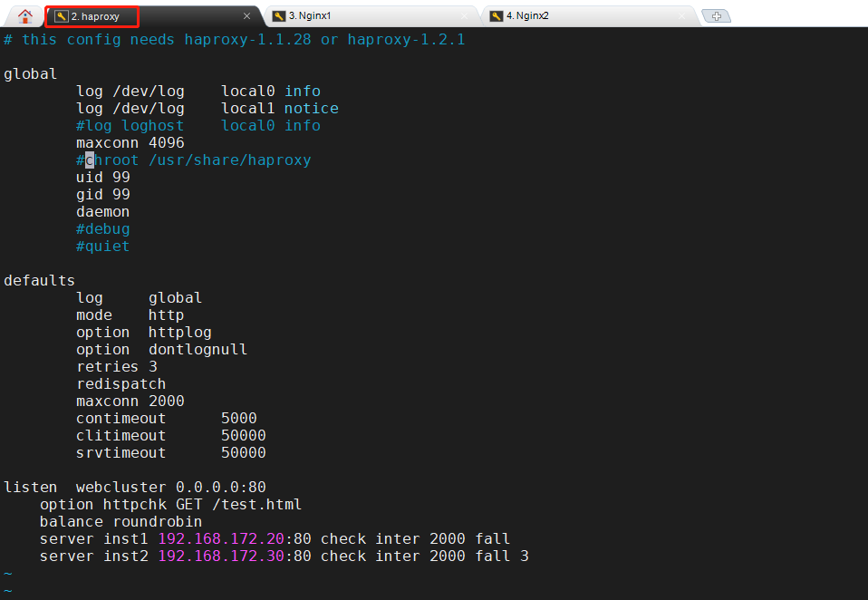The height and width of the screenshot is (600, 868).
Task: Click the wrench icon on Nginx1 tab
Action: point(279,16)
